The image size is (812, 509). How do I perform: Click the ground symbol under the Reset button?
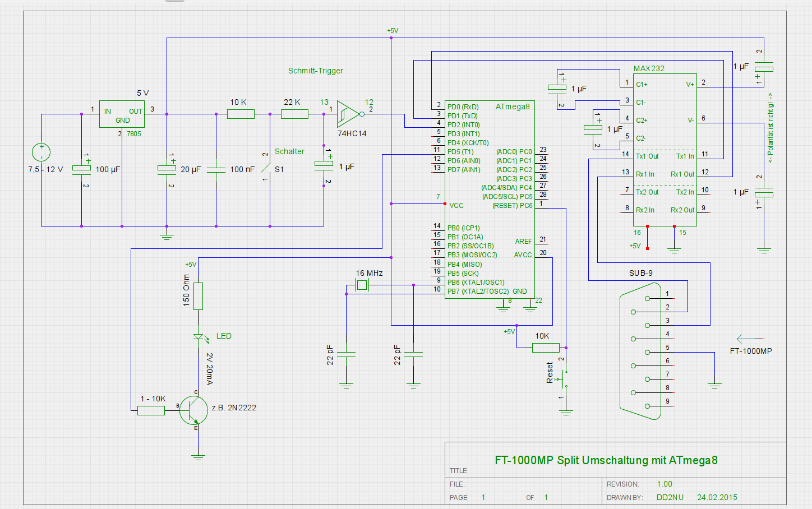[x=566, y=413]
